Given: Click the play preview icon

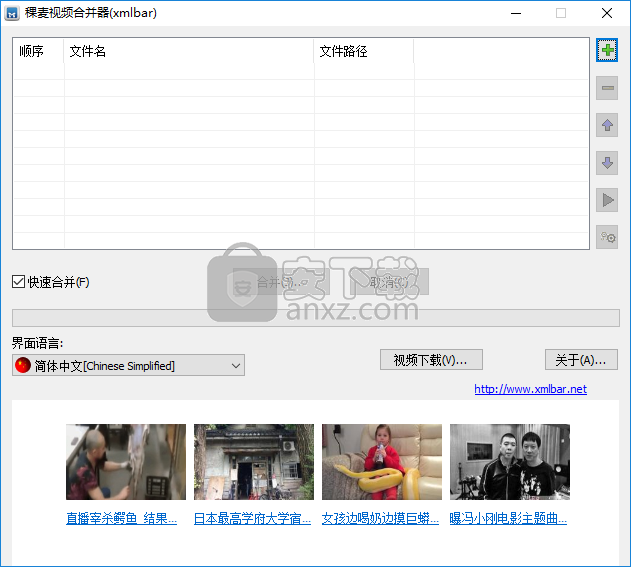Looking at the screenshot, I should tap(607, 200).
